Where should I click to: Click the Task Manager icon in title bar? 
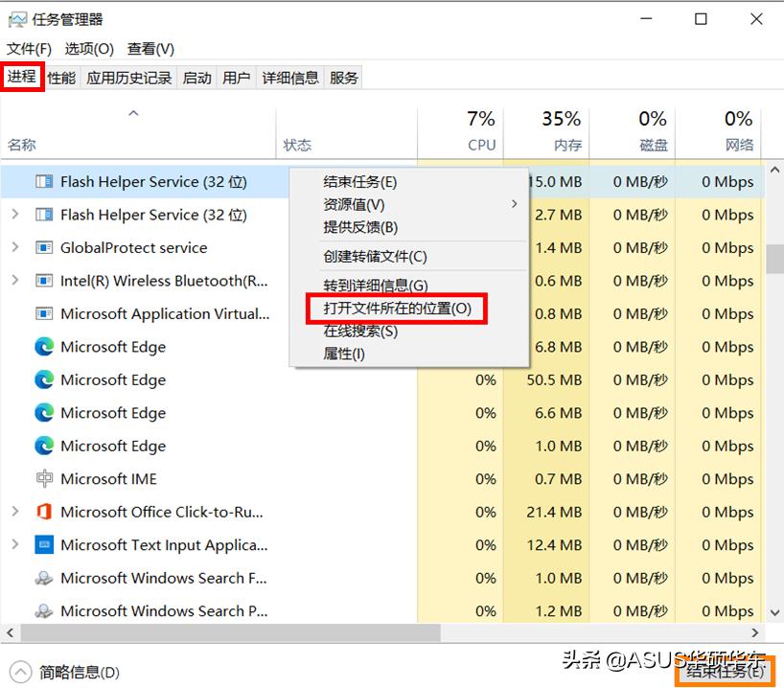click(x=19, y=17)
